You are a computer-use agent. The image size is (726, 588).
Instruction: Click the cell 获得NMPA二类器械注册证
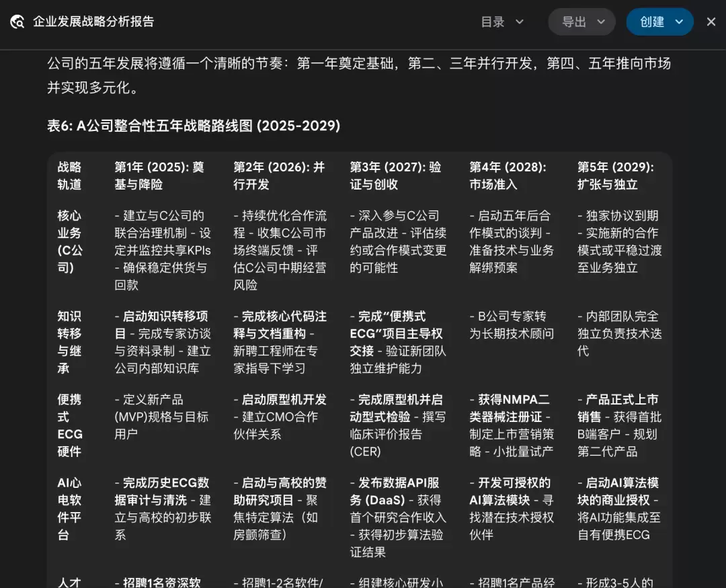(x=511, y=425)
